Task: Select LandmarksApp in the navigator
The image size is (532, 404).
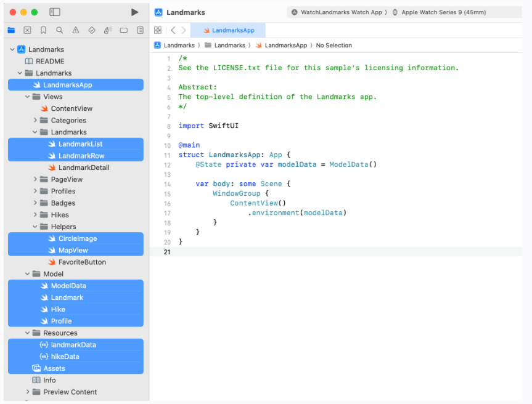Action: [x=76, y=85]
